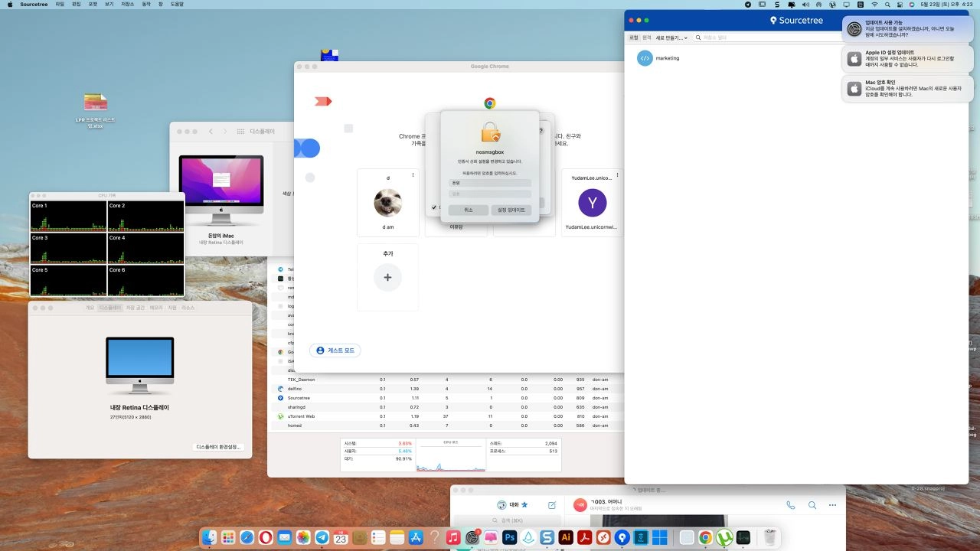The width and height of the screenshot is (980, 551).
Task: Select the uTorrent Web process row
Action: click(444, 416)
